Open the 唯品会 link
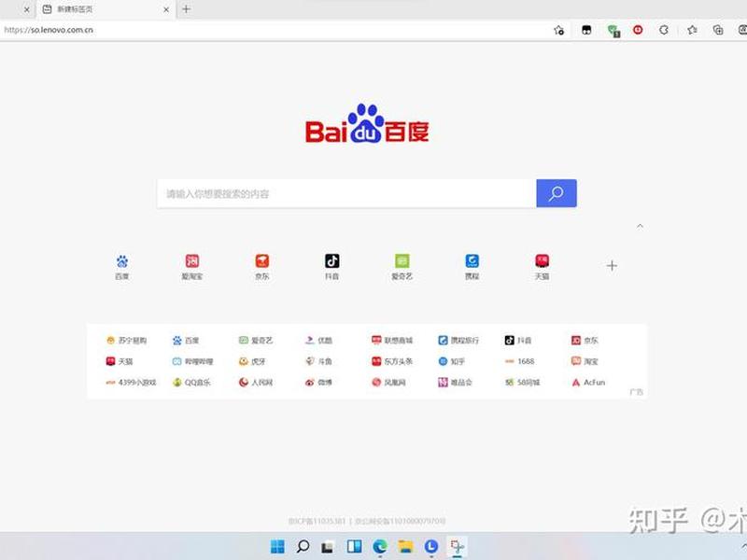Screen dimensions: 747x560 coord(455,383)
